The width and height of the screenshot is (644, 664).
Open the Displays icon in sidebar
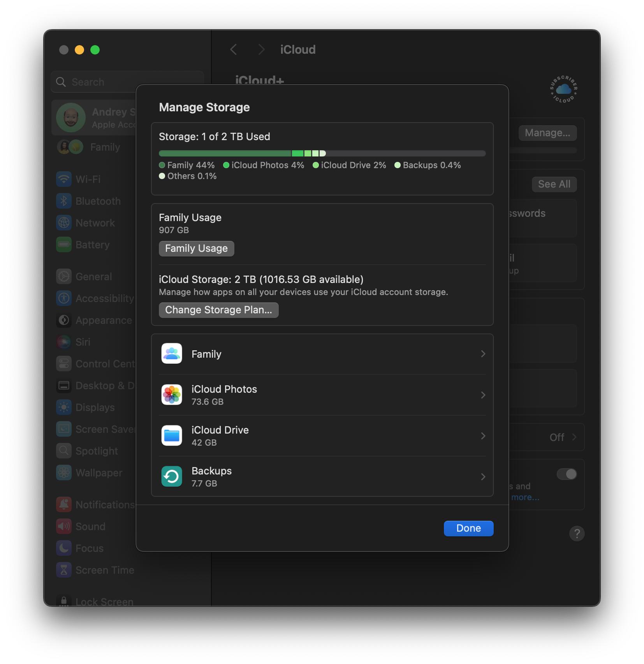64,407
